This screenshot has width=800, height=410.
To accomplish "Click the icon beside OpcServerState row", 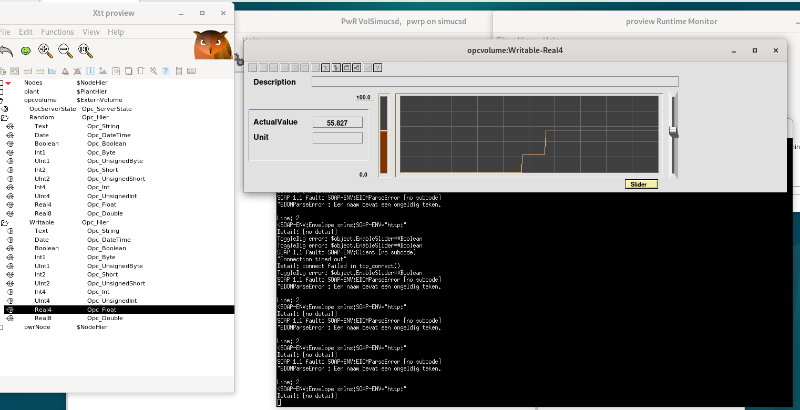I will click(5, 109).
